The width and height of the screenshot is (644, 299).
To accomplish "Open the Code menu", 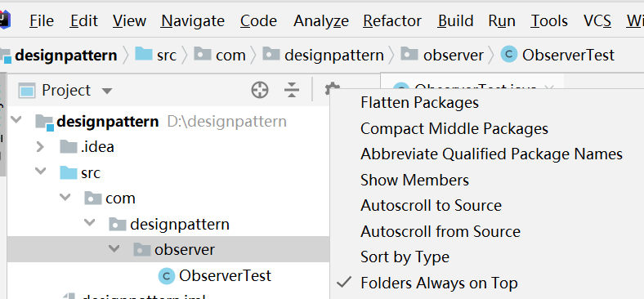I will [259, 20].
